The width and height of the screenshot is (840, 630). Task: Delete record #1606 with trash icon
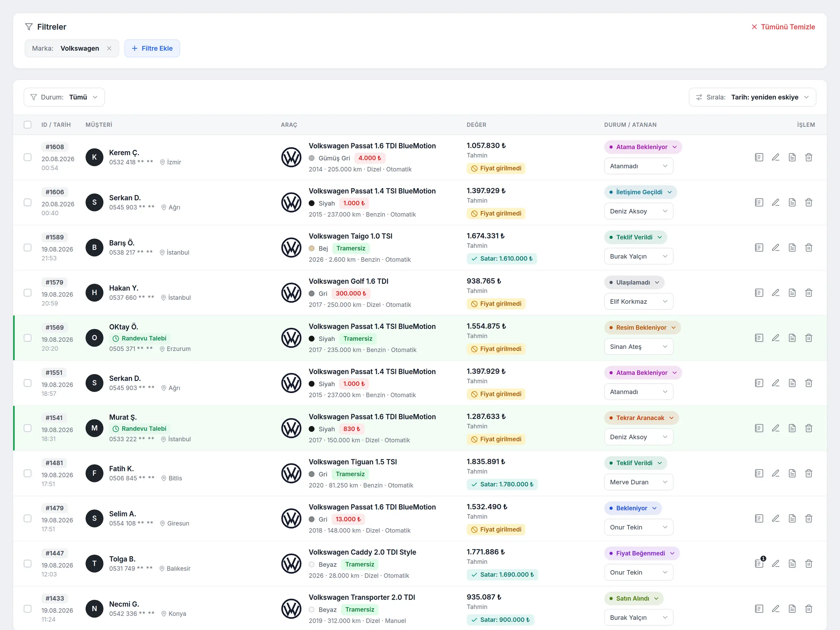click(809, 202)
